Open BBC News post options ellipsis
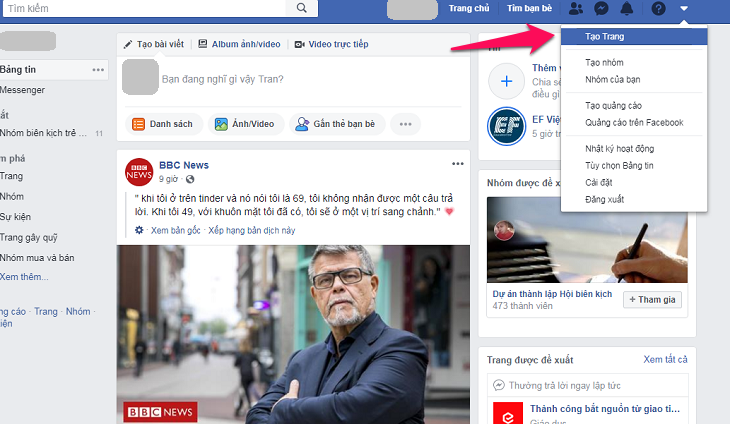 457,164
